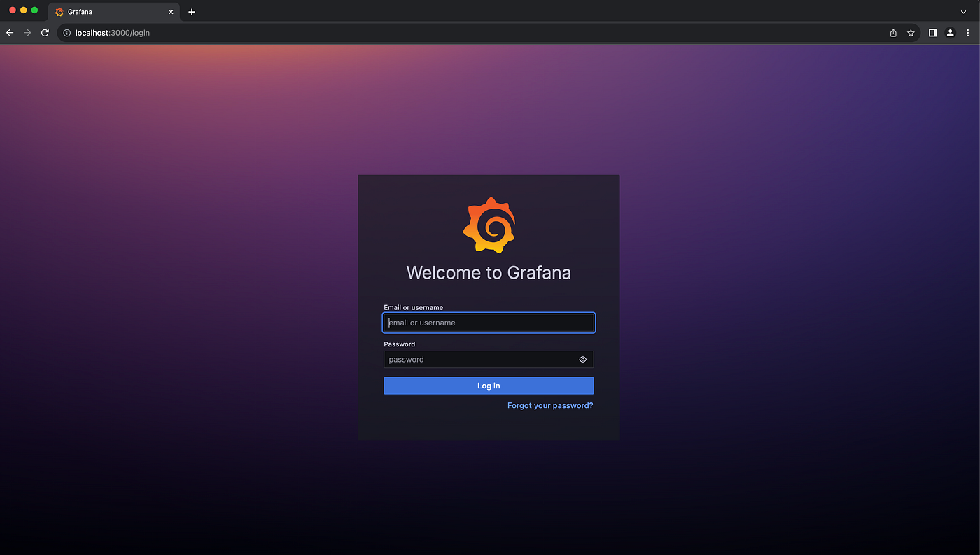This screenshot has height=555, width=980.
Task: Toggle password visibility with the eye icon
Action: [x=582, y=359]
